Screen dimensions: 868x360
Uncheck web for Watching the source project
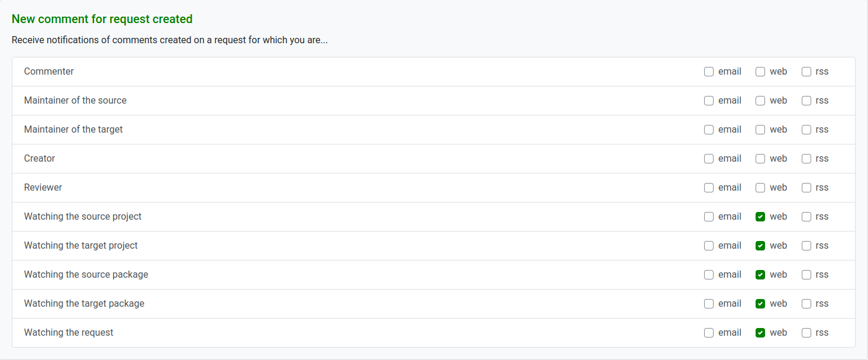tap(760, 217)
